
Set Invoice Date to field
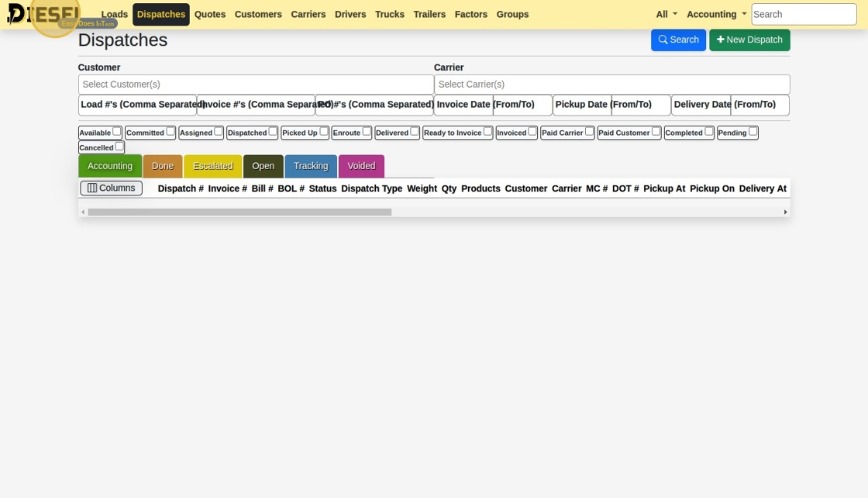tap(522, 105)
